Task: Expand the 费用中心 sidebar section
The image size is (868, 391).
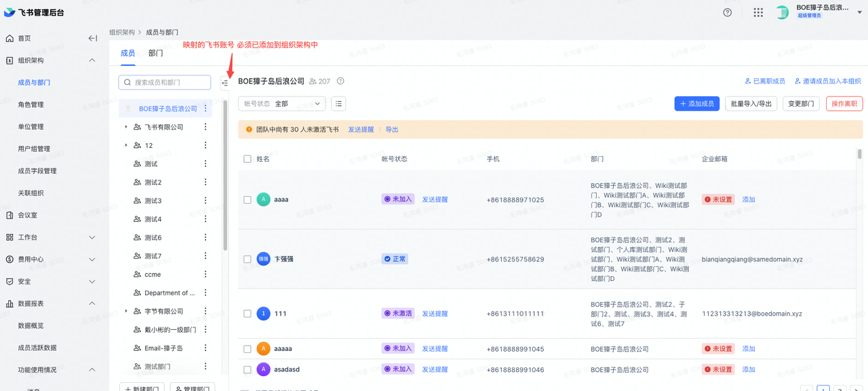Action: (x=92, y=259)
